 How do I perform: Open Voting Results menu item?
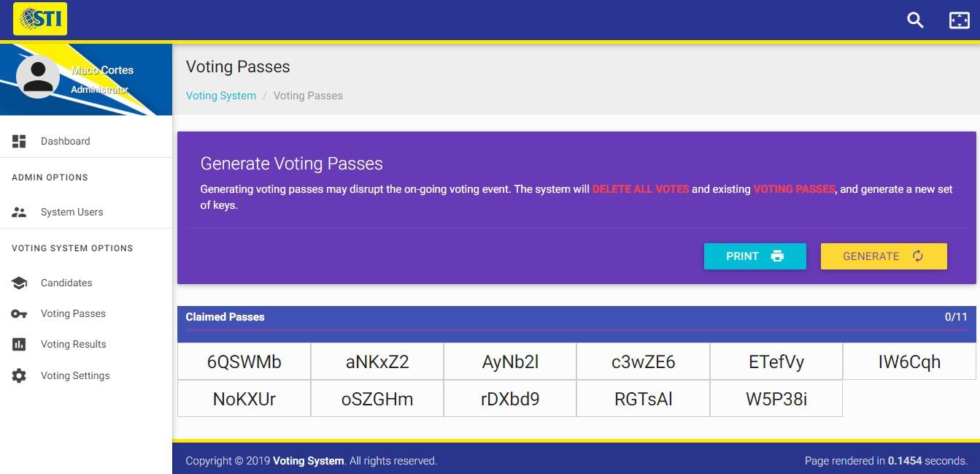73,344
